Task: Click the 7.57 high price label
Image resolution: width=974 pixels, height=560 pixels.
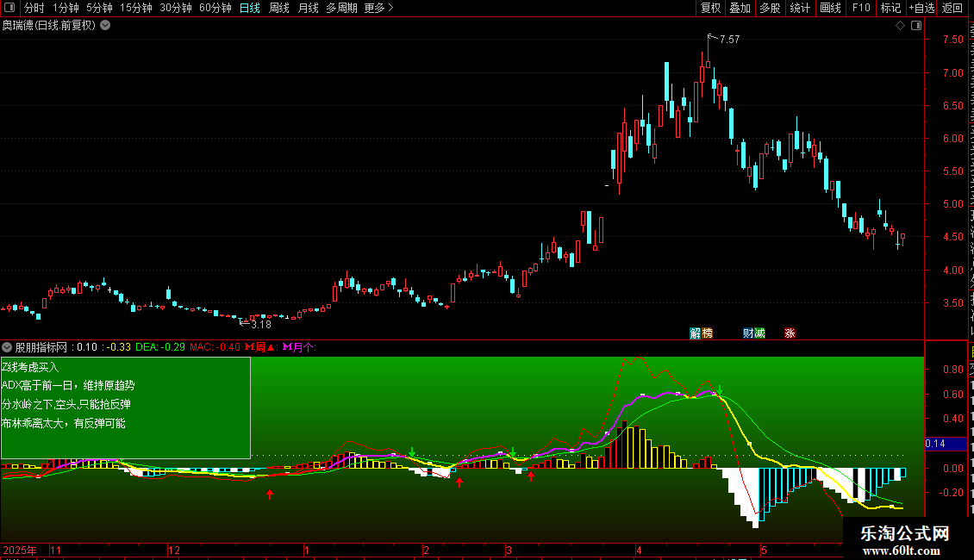Action: tap(729, 39)
